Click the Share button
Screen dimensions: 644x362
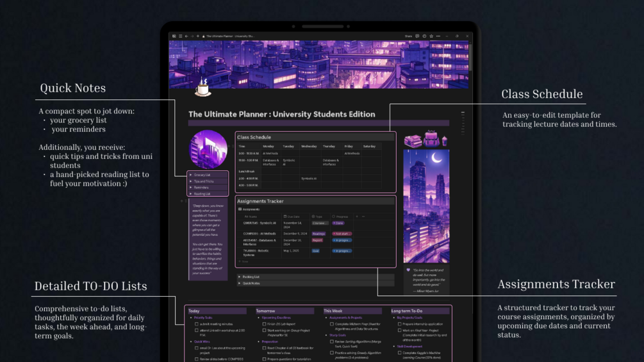pyautogui.click(x=408, y=36)
